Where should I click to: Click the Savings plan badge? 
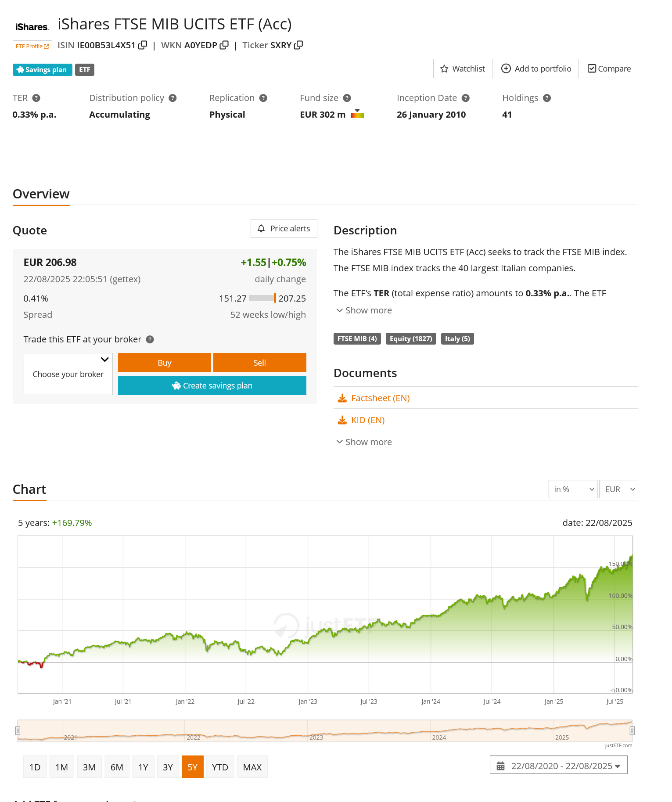tap(42, 70)
